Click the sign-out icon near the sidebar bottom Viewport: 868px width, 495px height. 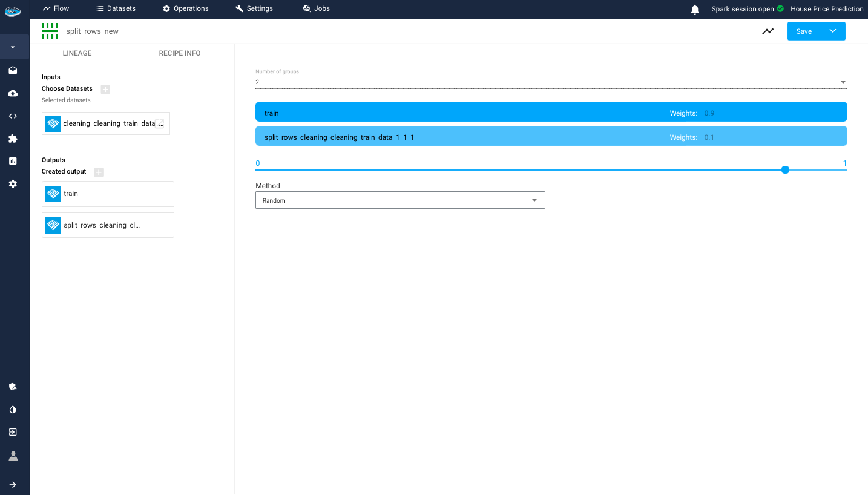13,431
